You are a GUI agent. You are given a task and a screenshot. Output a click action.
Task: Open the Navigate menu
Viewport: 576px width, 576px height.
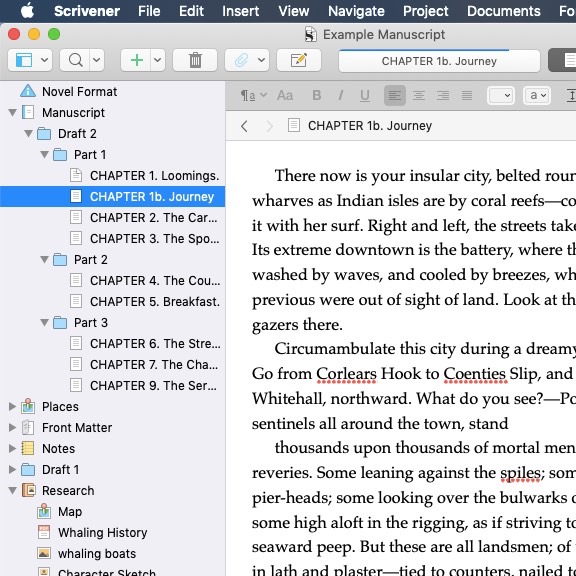pyautogui.click(x=356, y=11)
